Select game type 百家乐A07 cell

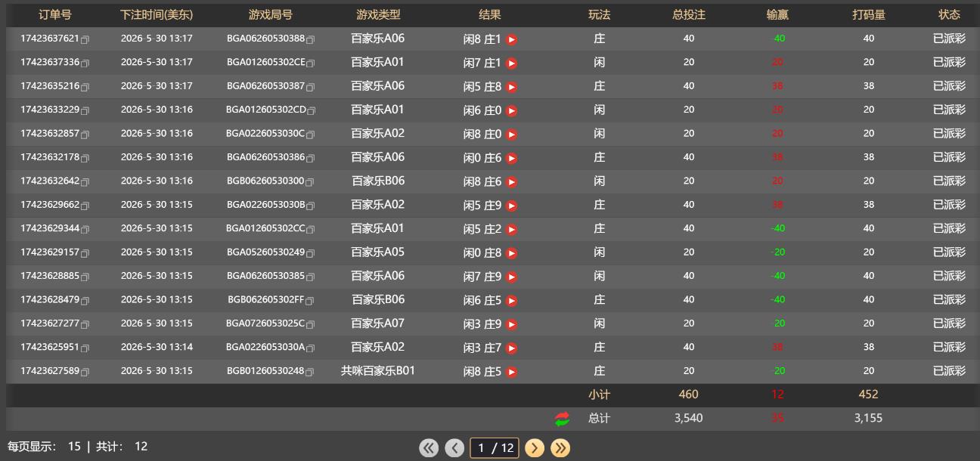click(x=378, y=323)
